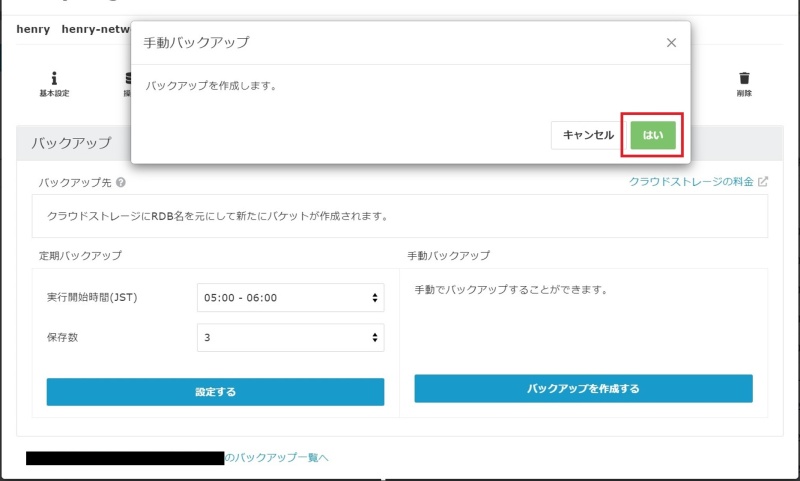
Task: Expand the 実行開始時間(JST) dropdown
Action: coord(291,298)
